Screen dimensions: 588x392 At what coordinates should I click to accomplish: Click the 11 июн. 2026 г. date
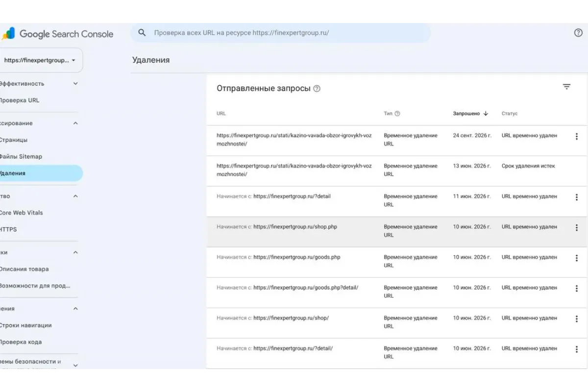click(x=472, y=196)
